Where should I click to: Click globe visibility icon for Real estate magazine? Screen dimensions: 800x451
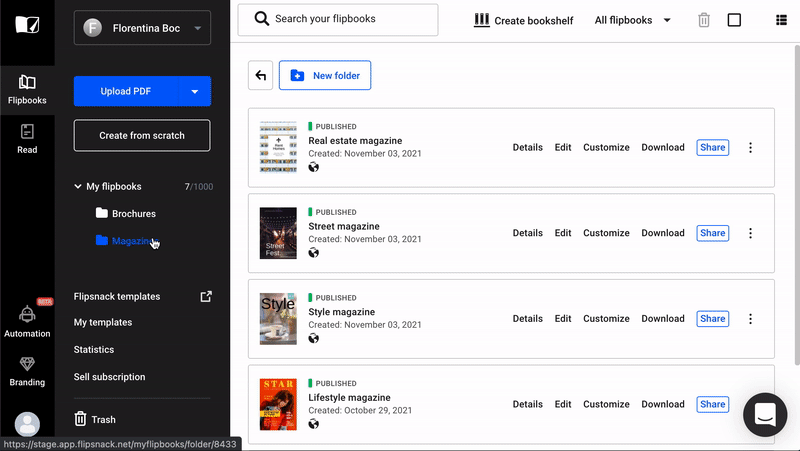314,167
